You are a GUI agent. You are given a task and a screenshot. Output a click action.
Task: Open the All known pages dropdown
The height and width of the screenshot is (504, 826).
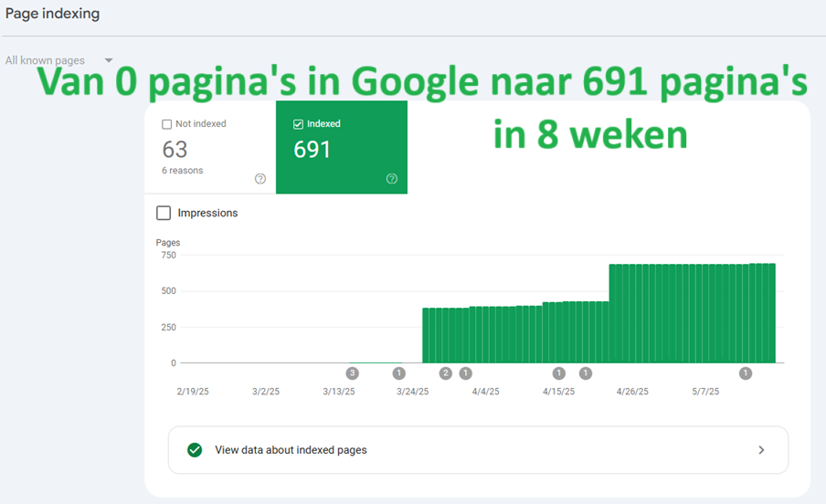tap(59, 60)
